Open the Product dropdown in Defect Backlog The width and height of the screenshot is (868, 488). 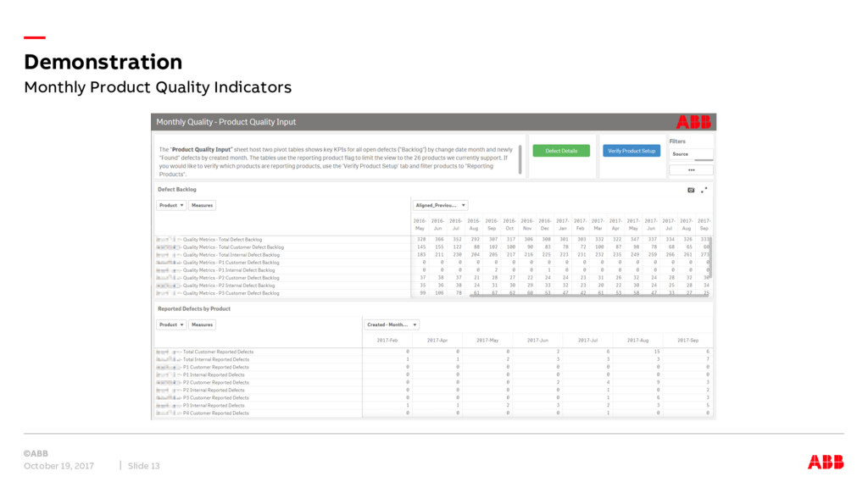(x=171, y=205)
